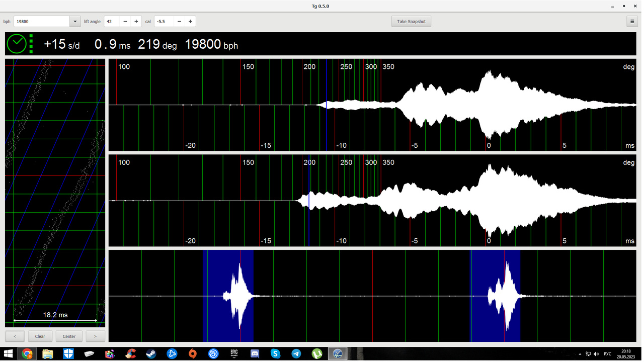Click the green clock status icon
This screenshot has height=363, width=644.
(x=17, y=44)
